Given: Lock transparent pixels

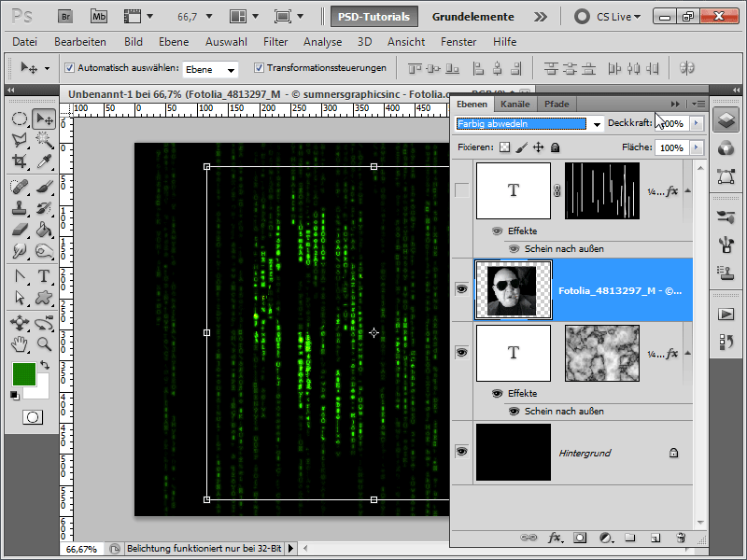Looking at the screenshot, I should [504, 147].
